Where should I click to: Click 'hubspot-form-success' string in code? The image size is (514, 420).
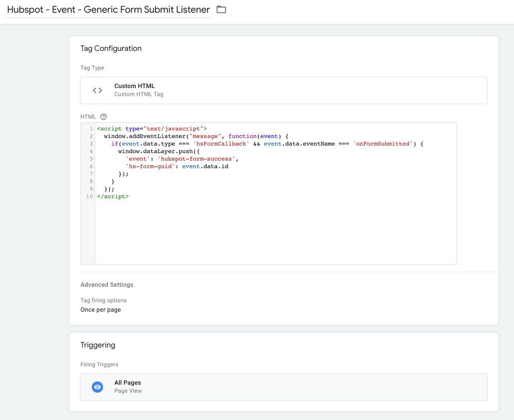pyautogui.click(x=197, y=159)
